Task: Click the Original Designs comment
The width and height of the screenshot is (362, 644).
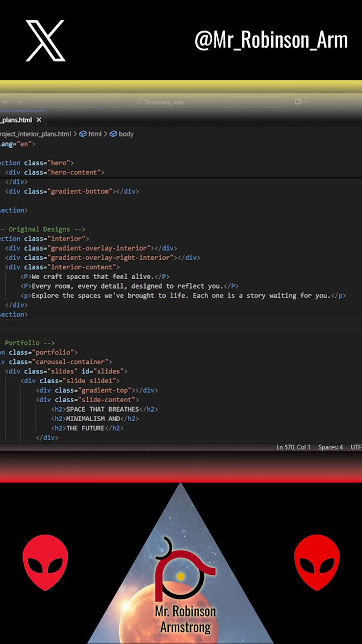Action: (43, 229)
